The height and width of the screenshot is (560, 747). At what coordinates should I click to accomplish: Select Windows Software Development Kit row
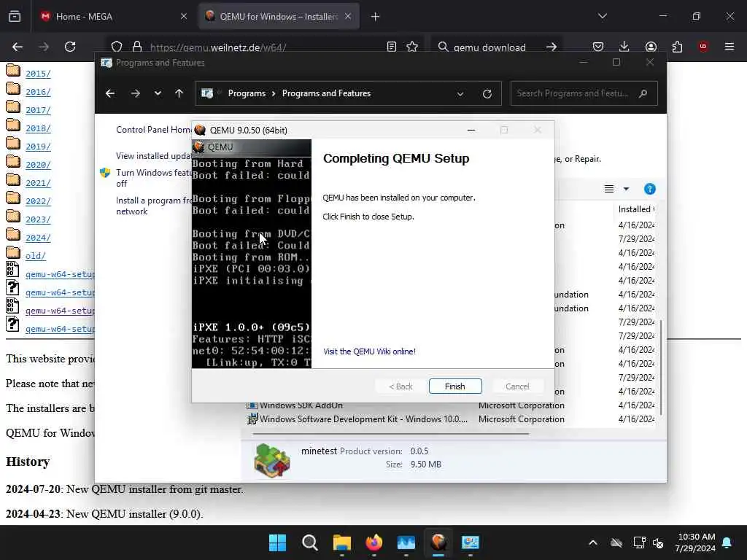pos(450,419)
